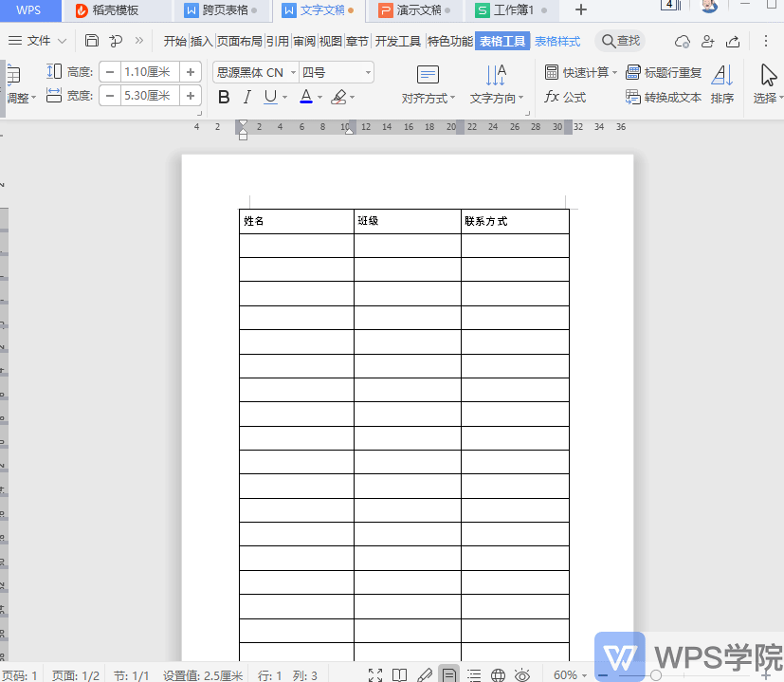Open the 引用 tab
The image size is (784, 682).
click(x=278, y=41)
